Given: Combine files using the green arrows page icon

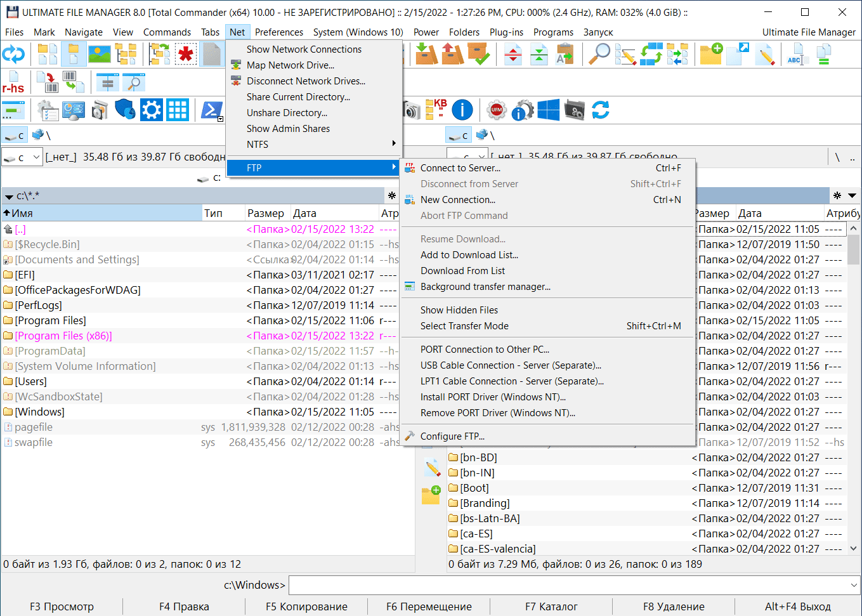Looking at the screenshot, I should [x=539, y=55].
